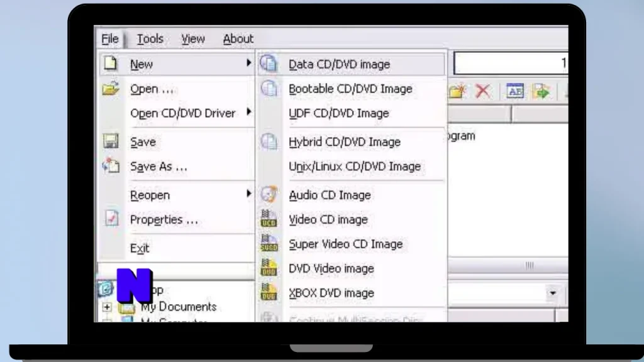
Task: Click the text field above the toolbar
Action: [511, 63]
